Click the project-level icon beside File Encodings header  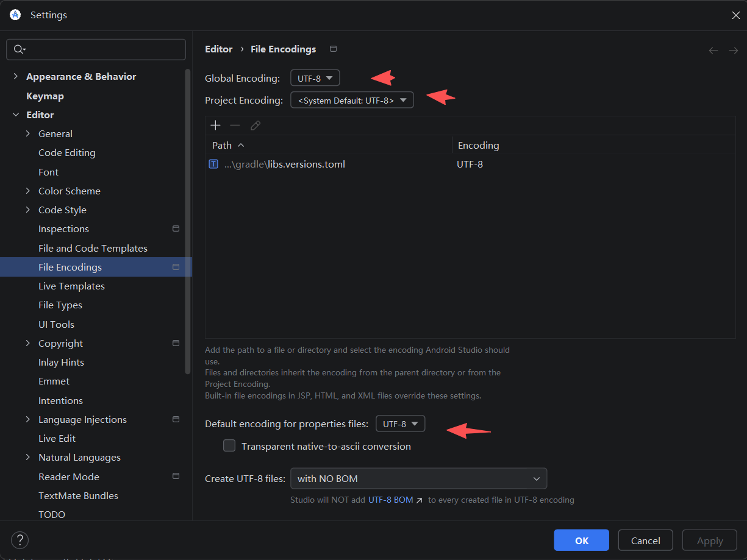pyautogui.click(x=333, y=49)
